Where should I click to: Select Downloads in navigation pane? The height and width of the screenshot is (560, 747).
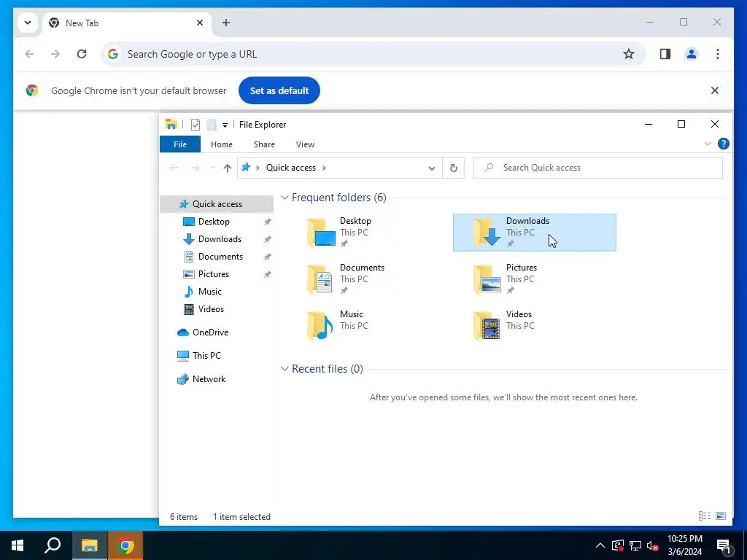(220, 239)
